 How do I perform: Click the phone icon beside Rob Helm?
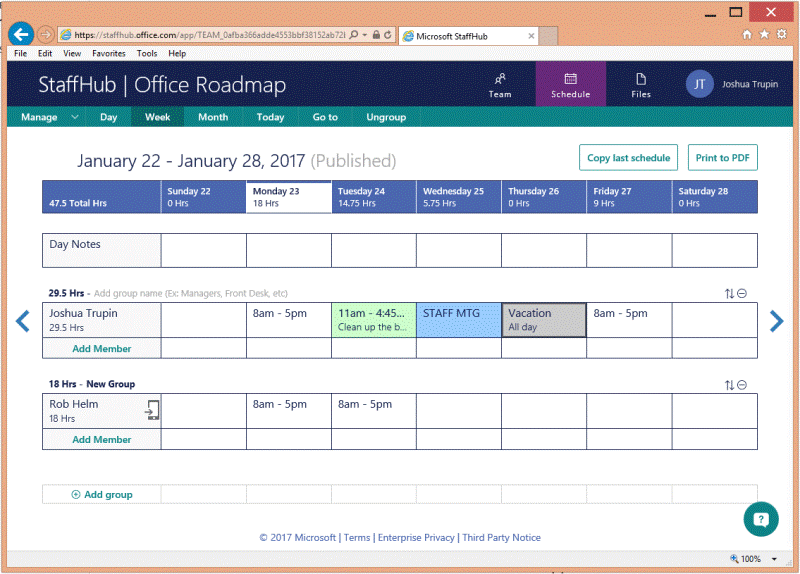coord(152,410)
